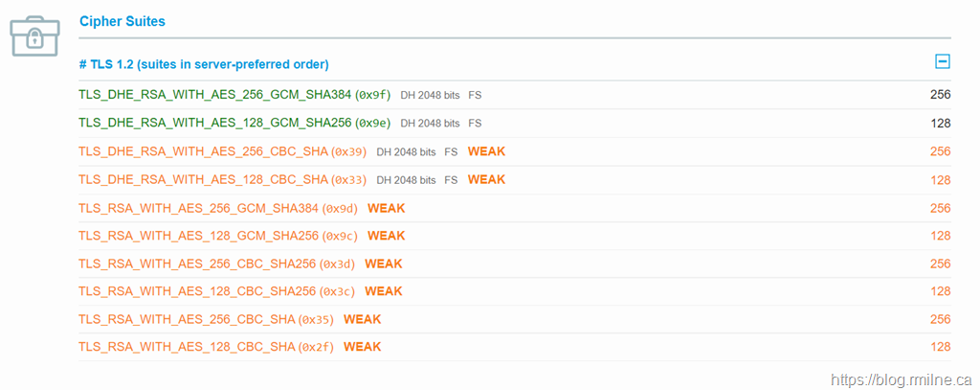Select TLS_RSA_WITH_AES_128_GCM_SHA256 cipher entry

[x=199, y=236]
